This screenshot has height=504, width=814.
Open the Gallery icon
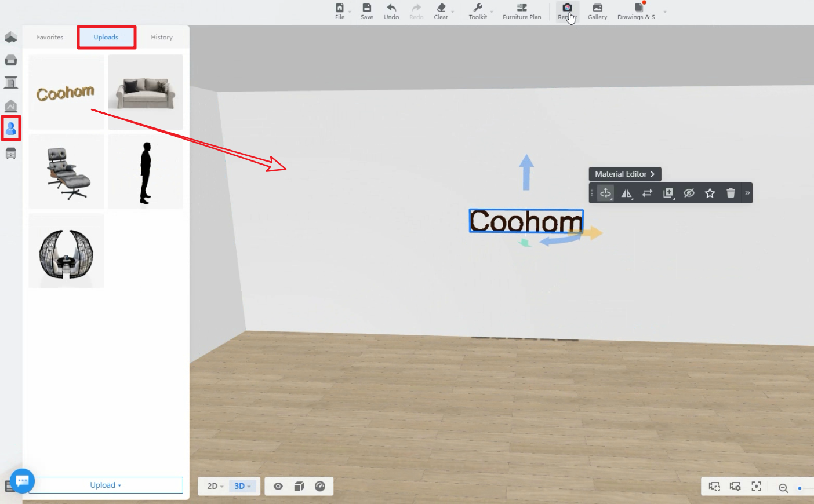pos(597,11)
